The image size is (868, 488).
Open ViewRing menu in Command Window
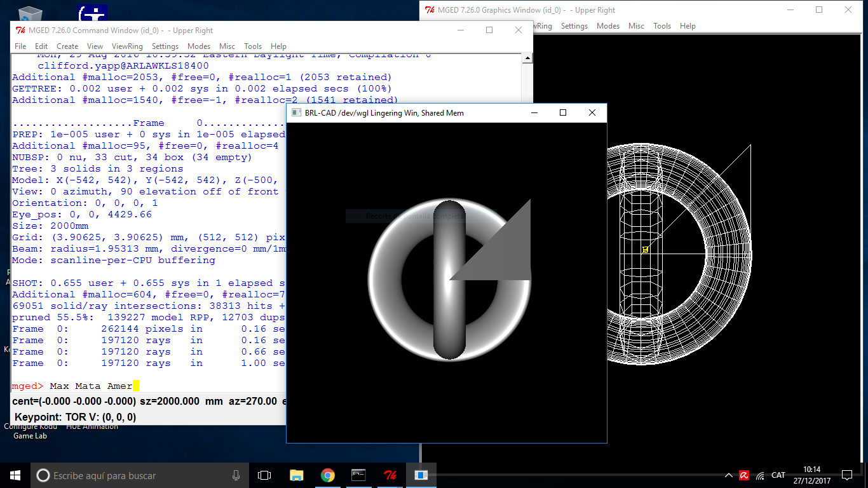[x=127, y=46]
